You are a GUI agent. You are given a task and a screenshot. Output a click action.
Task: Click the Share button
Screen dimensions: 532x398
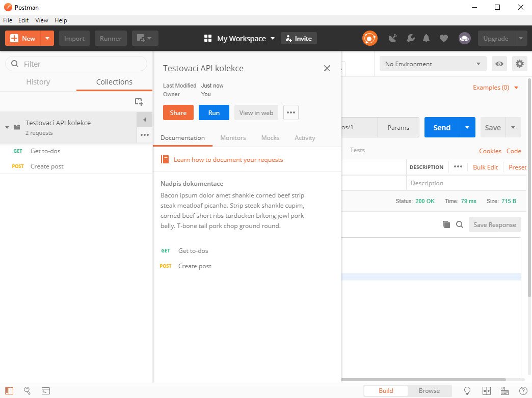click(x=178, y=112)
